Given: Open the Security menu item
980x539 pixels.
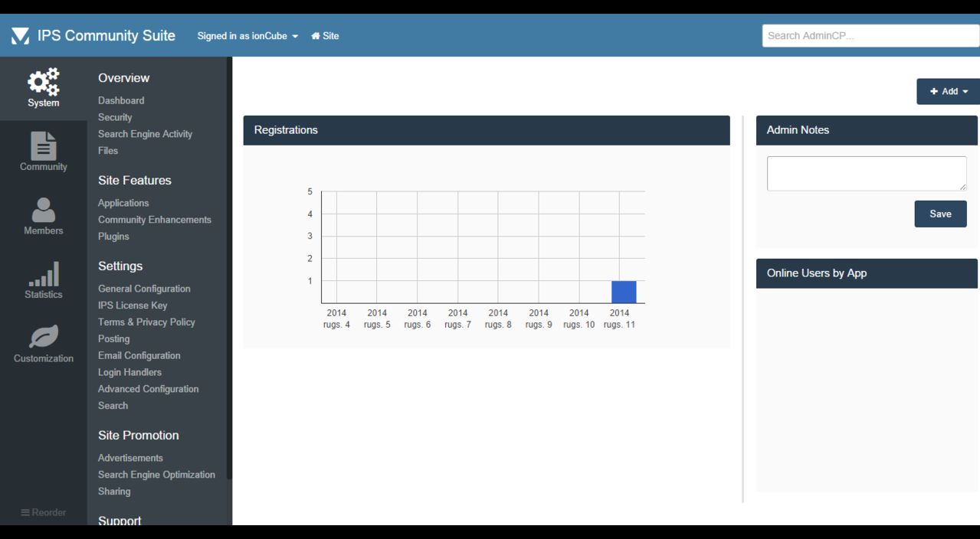Looking at the screenshot, I should 115,117.
